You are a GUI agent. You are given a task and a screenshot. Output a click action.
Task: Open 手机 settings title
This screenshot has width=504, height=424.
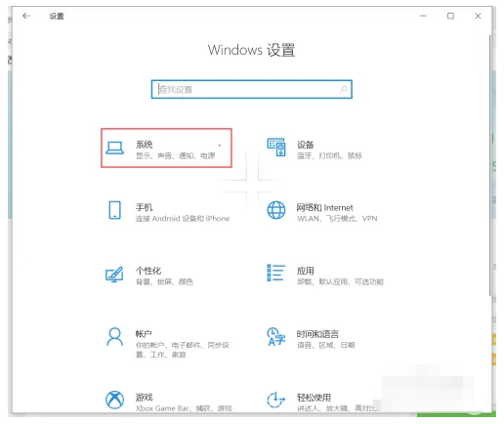(x=144, y=207)
